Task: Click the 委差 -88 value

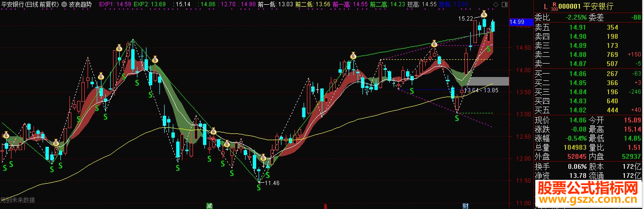Action: click(635, 18)
